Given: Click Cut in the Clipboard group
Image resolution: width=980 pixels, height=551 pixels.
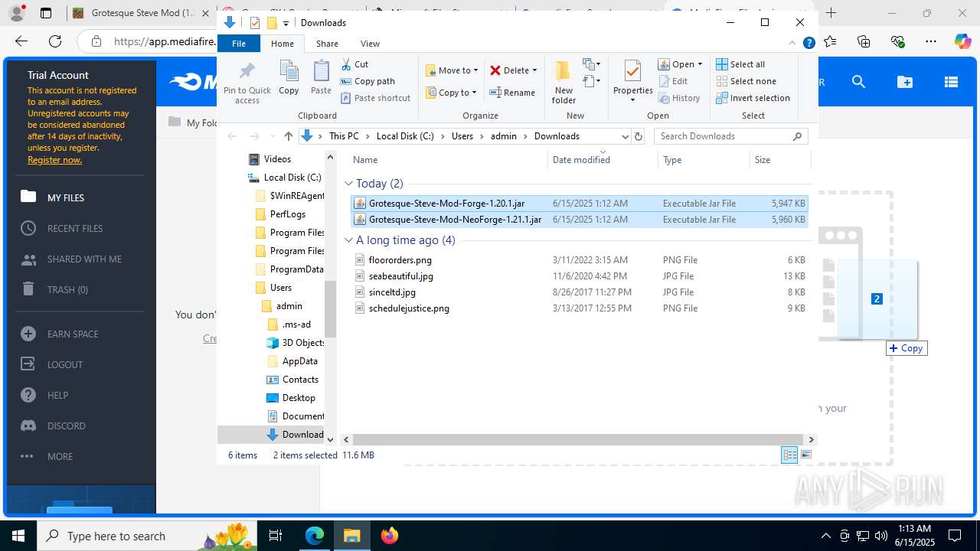Looking at the screenshot, I should point(354,64).
